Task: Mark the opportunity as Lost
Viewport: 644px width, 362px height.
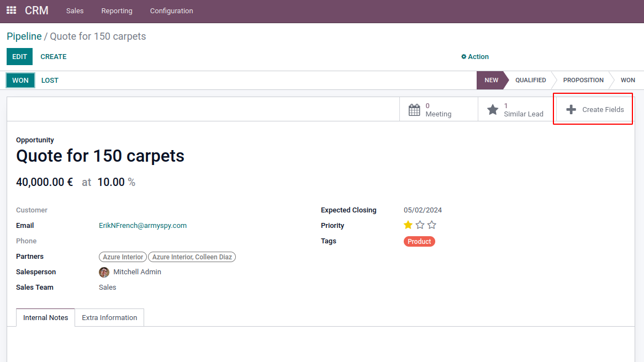Action: [50, 81]
